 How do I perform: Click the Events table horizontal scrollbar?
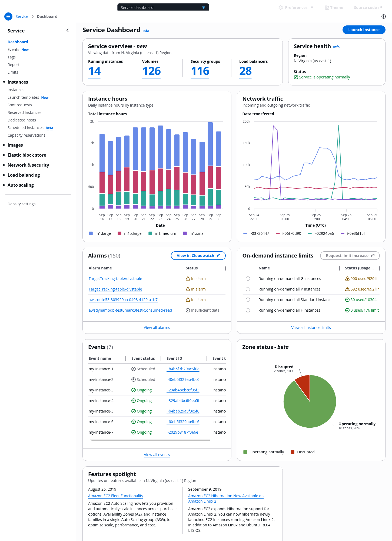[150, 440]
